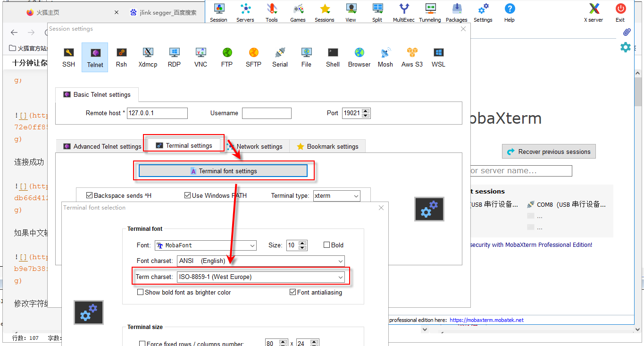Open Games in the MobaXterm toolbar
The image size is (644, 346).
pos(298,12)
